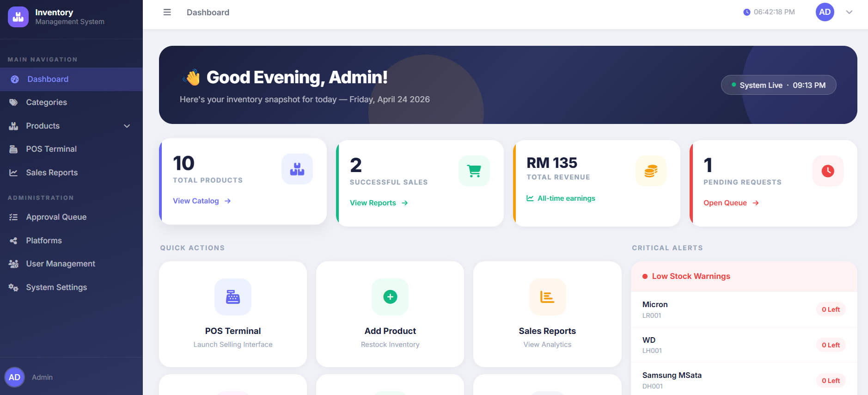Image resolution: width=868 pixels, height=395 pixels.
Task: Click the 0 Left badge for Micron
Action: point(831,309)
